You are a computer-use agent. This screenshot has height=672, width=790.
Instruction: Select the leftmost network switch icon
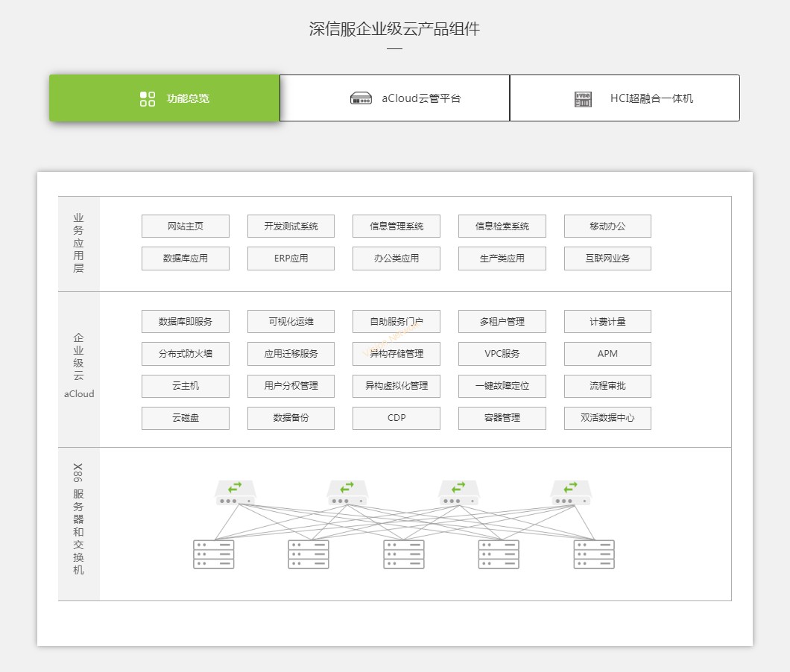coord(234,490)
